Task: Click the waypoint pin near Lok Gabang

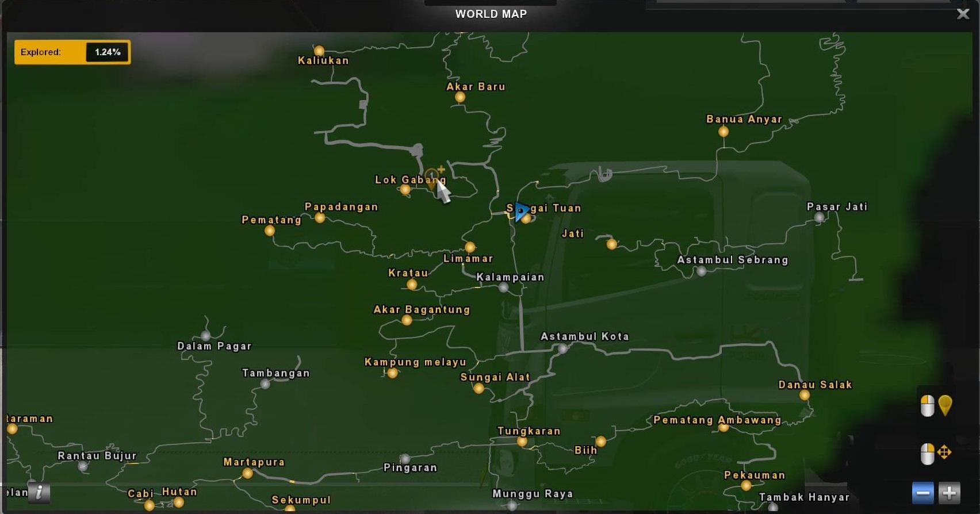Action: click(x=431, y=177)
